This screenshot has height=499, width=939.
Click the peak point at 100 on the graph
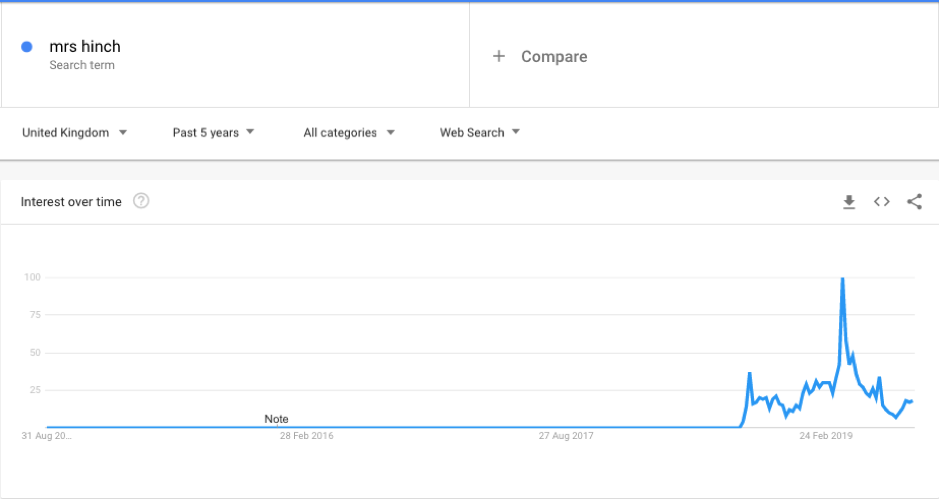pos(843,279)
